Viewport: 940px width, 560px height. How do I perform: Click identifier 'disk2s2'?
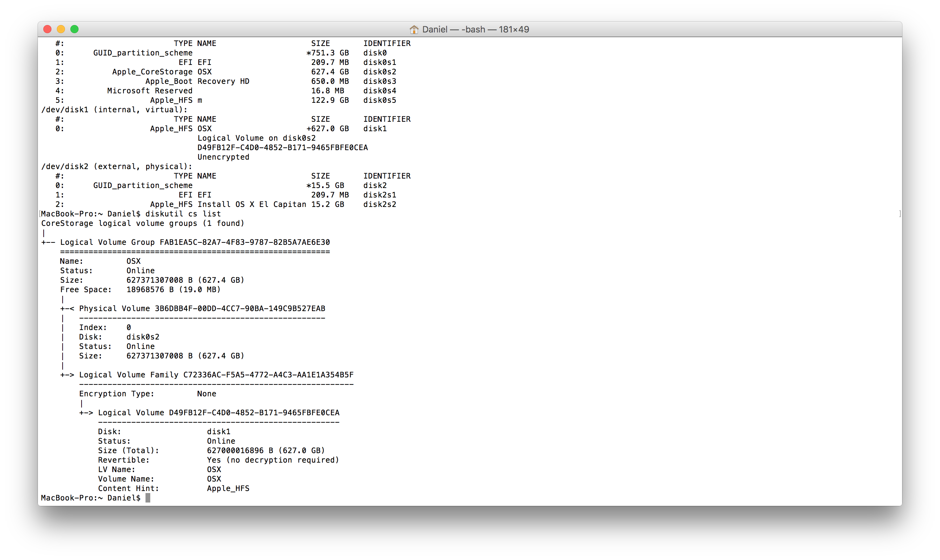coord(380,204)
